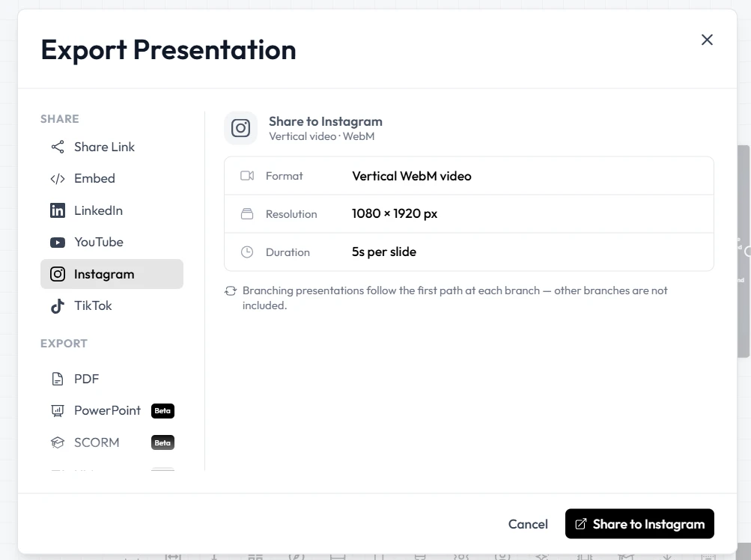This screenshot has width=751, height=560.
Task: Choose PDF export option
Action: pyautogui.click(x=112, y=379)
